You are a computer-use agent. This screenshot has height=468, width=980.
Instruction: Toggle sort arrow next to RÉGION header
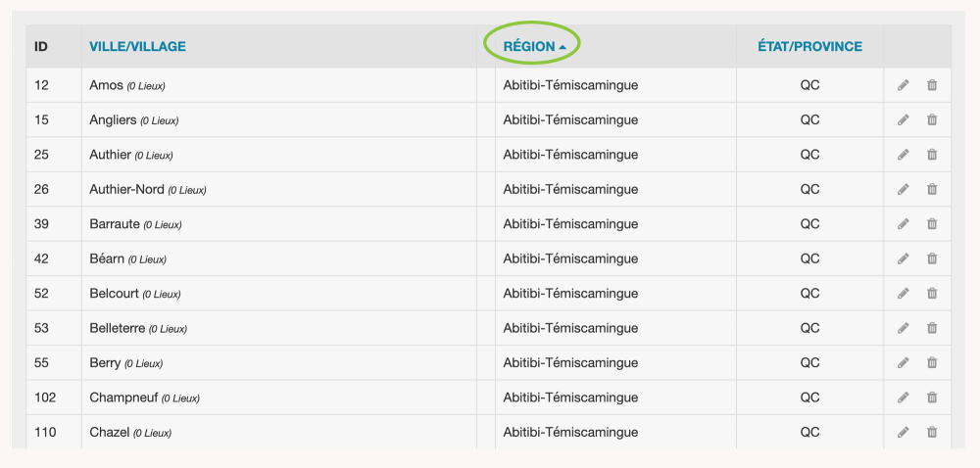(563, 47)
